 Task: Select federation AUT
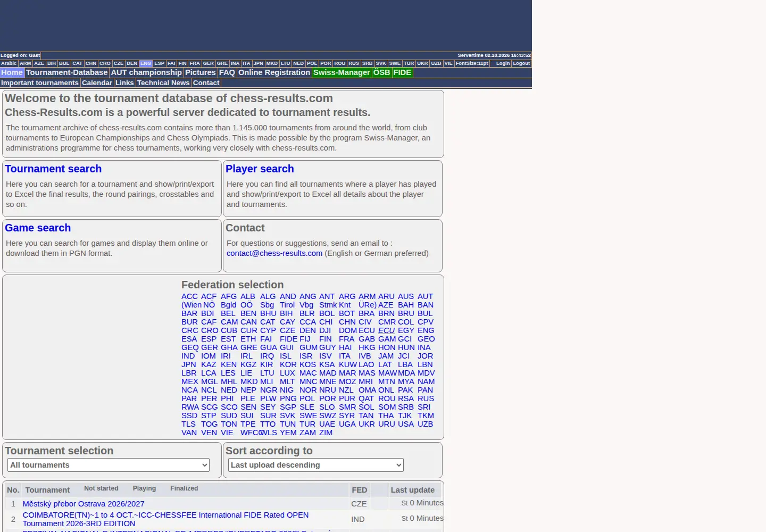tap(425, 296)
